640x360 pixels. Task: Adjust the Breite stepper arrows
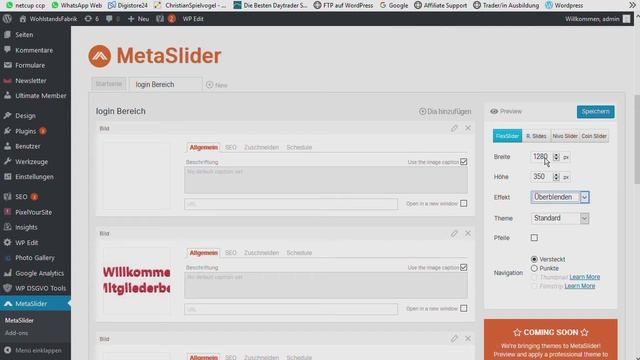click(x=556, y=157)
